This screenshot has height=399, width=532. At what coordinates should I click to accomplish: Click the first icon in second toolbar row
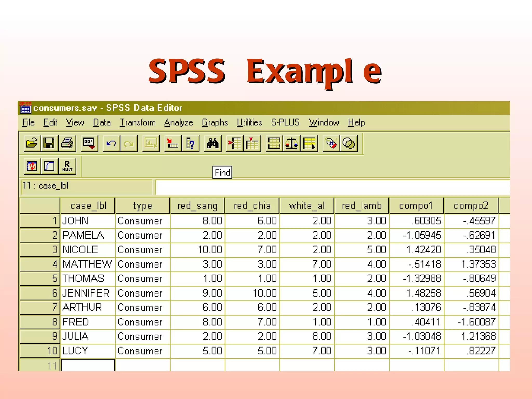32,166
